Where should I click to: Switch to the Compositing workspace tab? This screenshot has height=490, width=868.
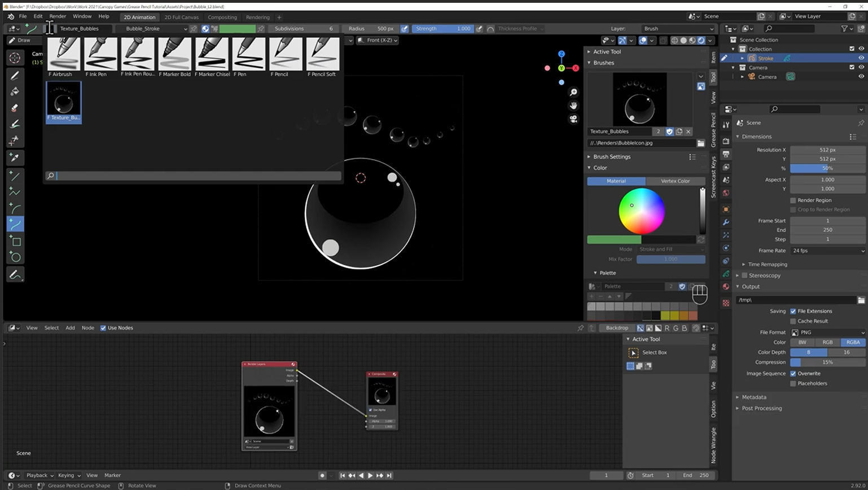(222, 17)
